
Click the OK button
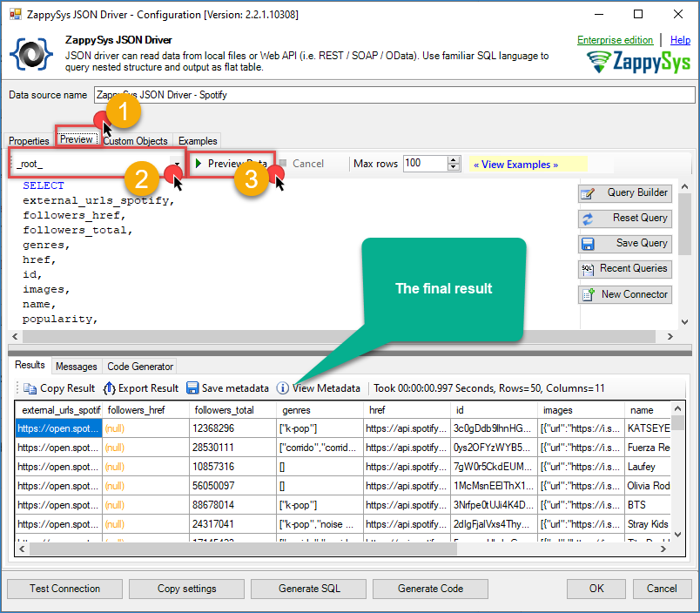coord(596,589)
